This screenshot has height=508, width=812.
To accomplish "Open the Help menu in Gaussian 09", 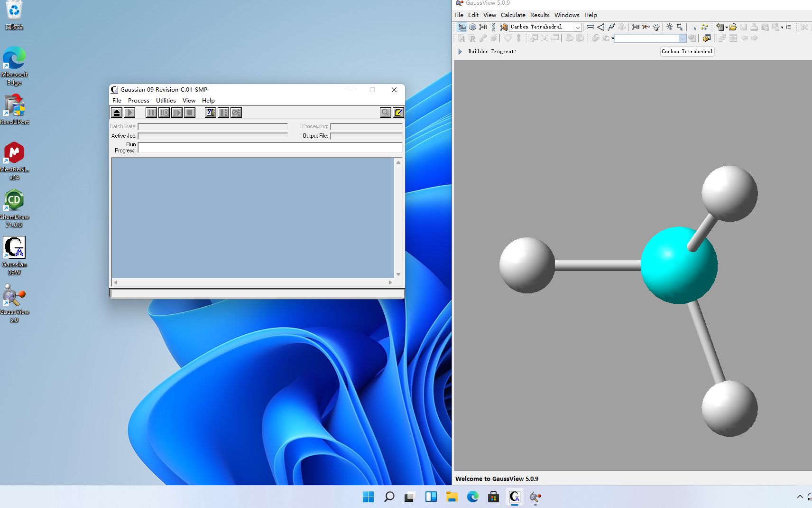I will point(208,101).
